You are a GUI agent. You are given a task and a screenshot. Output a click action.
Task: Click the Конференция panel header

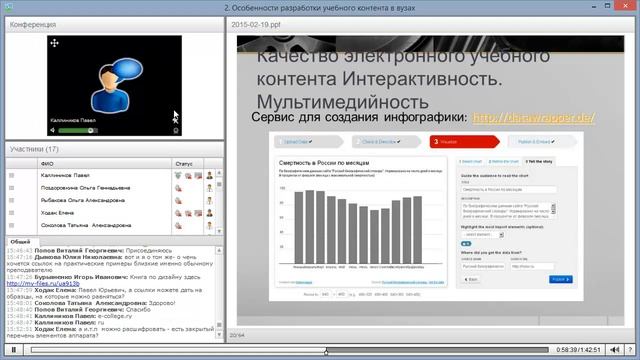coord(114,25)
